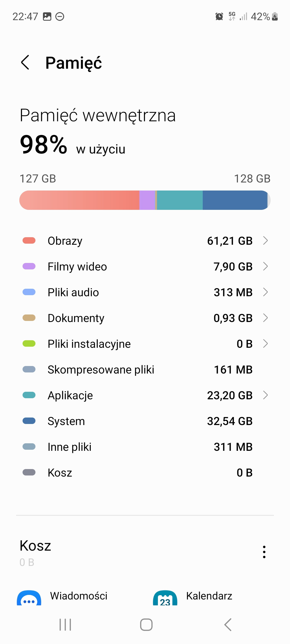Image resolution: width=290 pixels, height=644 pixels.
Task: Tap the blue System segment of storage bar
Action: [x=234, y=200]
